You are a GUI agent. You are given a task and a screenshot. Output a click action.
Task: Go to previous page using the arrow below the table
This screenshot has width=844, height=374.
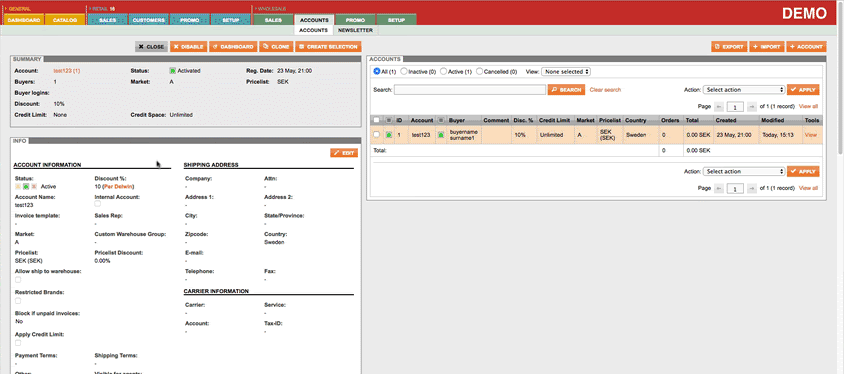pyautogui.click(x=719, y=188)
